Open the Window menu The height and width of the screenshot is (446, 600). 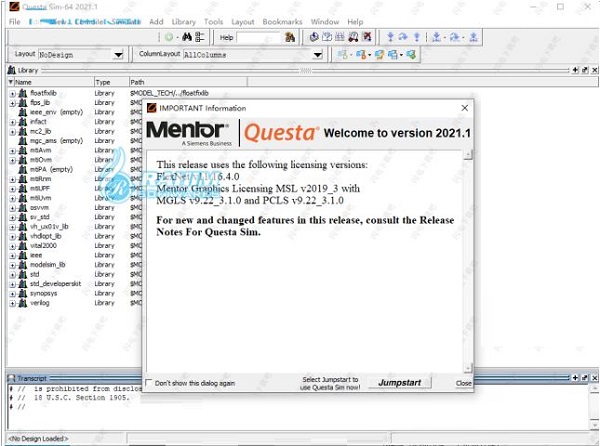(x=325, y=22)
